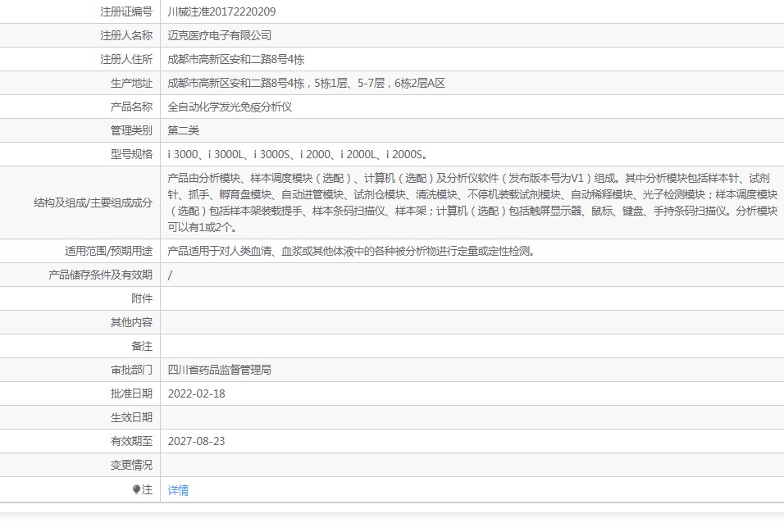Click the 结构及组成 description paragraph
784x532 pixels.
pos(472,202)
